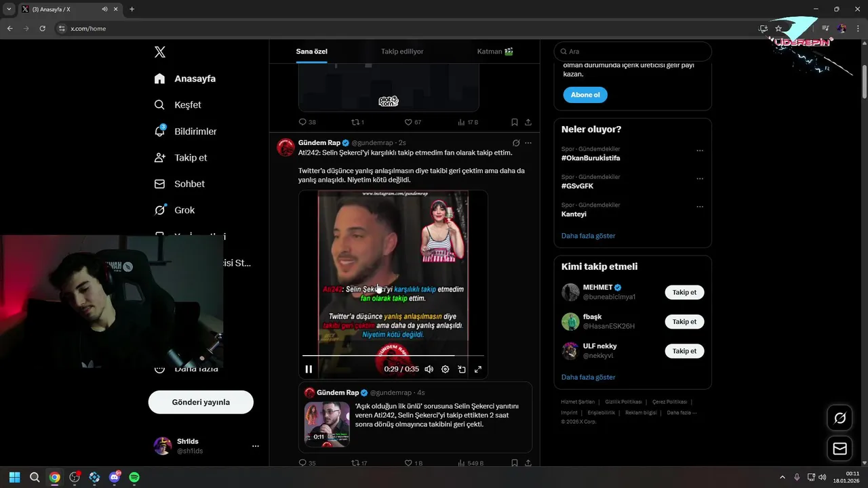Expand Daha fazla göster under Kimi takip etmeli

(x=589, y=377)
